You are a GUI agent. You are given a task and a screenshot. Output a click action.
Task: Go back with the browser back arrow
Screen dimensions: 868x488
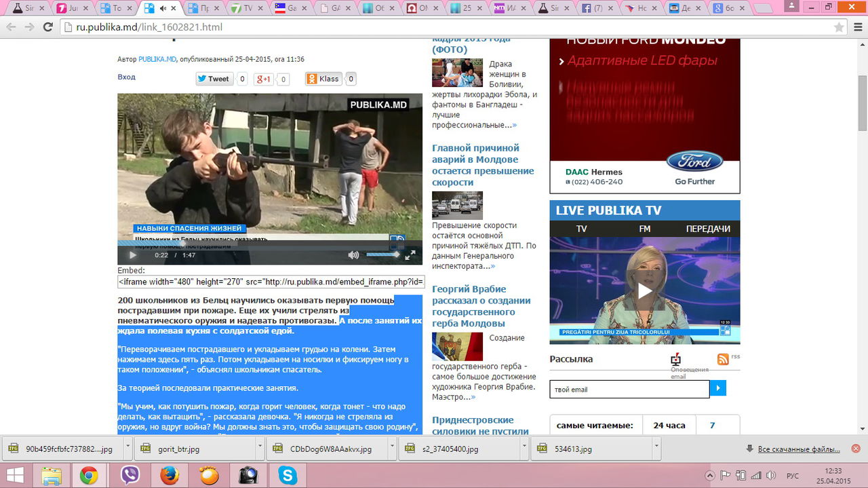(11, 27)
